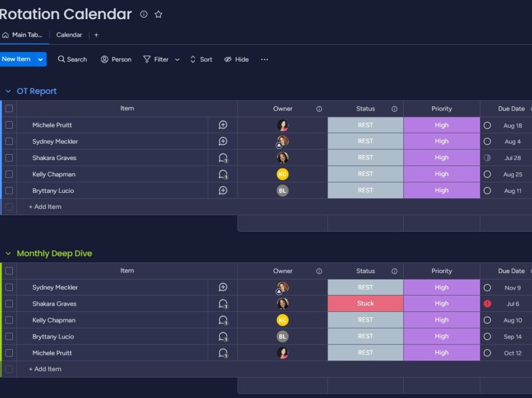Click Nov 9 due date cell
The image size is (532, 398).
(512, 288)
